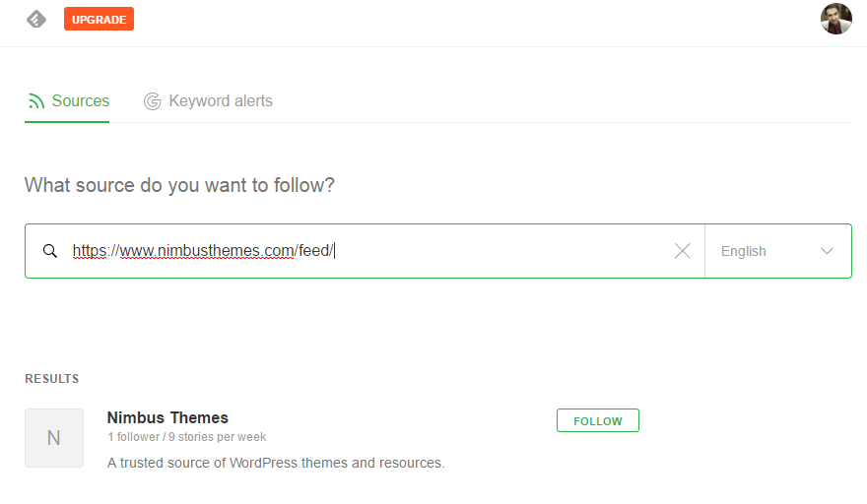Open the user profile avatar

[836, 19]
